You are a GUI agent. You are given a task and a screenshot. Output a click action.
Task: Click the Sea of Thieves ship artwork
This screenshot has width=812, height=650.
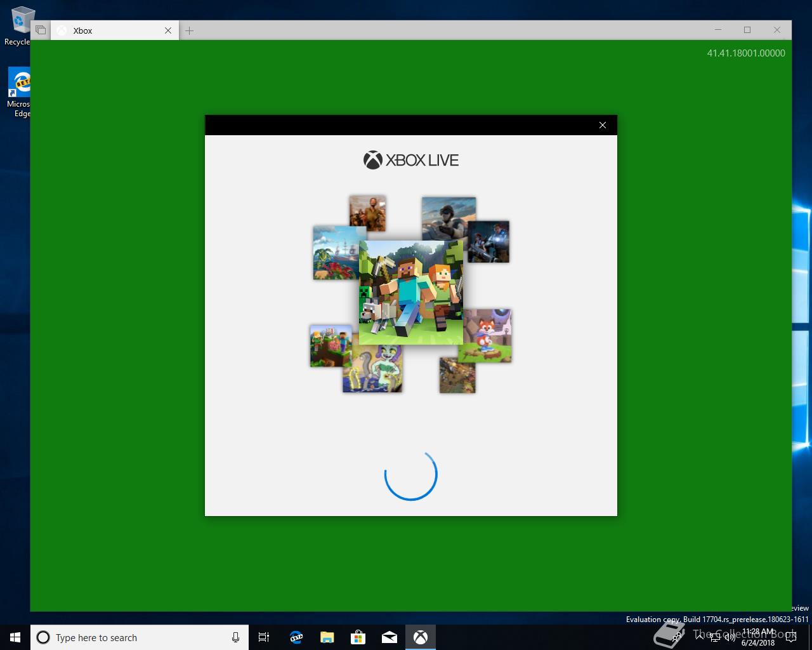pyautogui.click(x=336, y=253)
